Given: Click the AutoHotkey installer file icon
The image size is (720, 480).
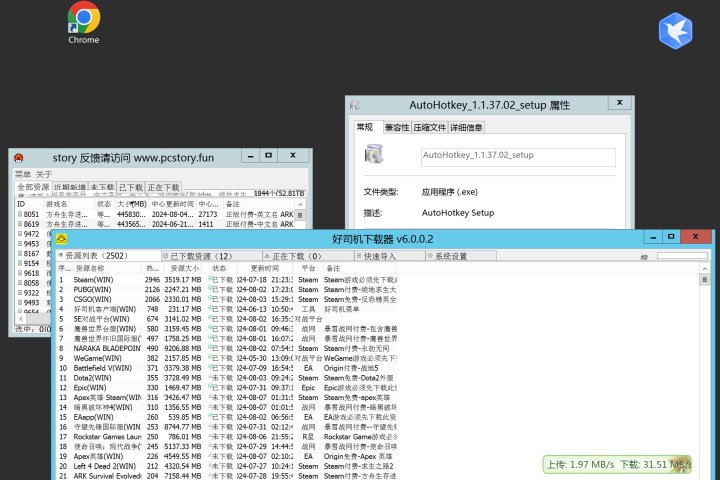Looking at the screenshot, I should pos(373,154).
